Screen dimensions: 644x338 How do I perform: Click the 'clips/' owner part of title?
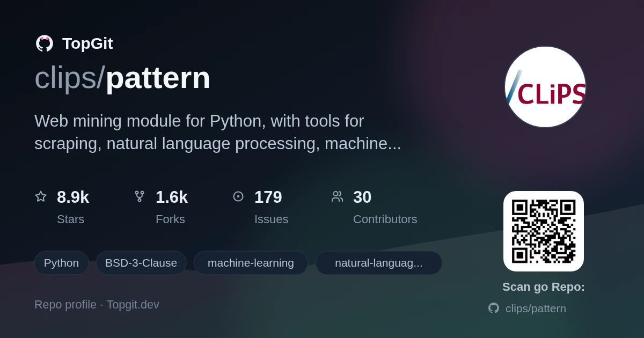(x=70, y=78)
